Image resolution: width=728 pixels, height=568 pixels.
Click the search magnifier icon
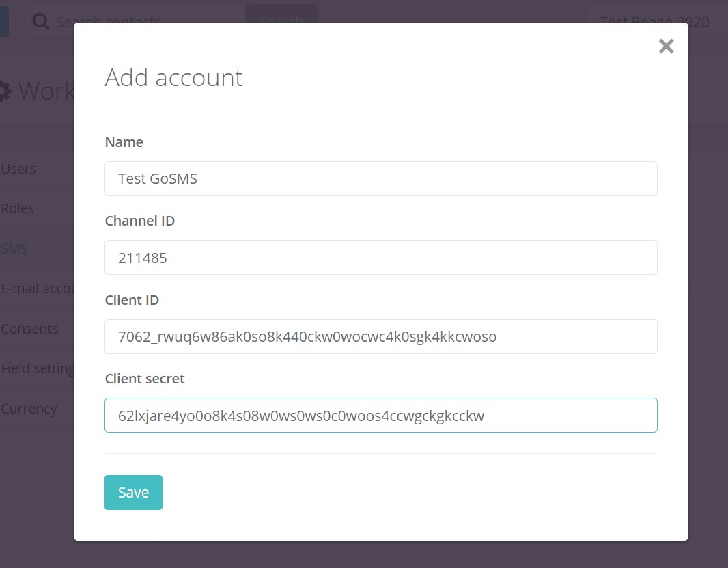tap(41, 21)
